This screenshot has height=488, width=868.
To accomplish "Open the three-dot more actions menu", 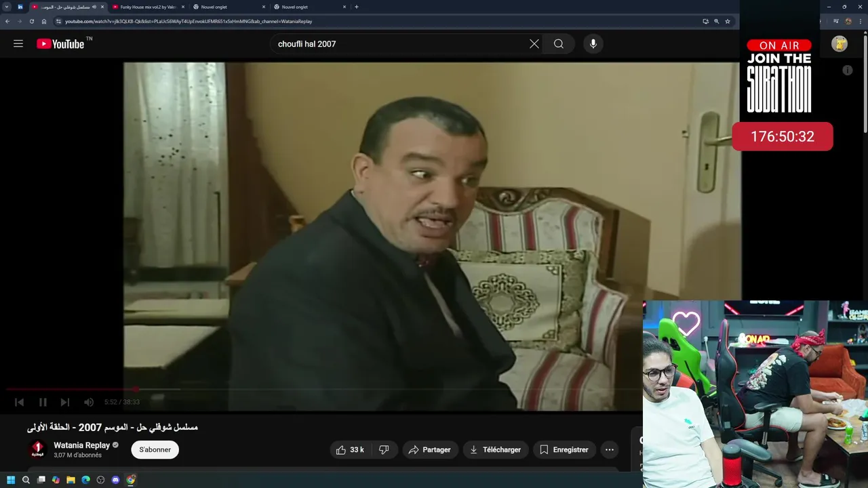I will click(610, 449).
